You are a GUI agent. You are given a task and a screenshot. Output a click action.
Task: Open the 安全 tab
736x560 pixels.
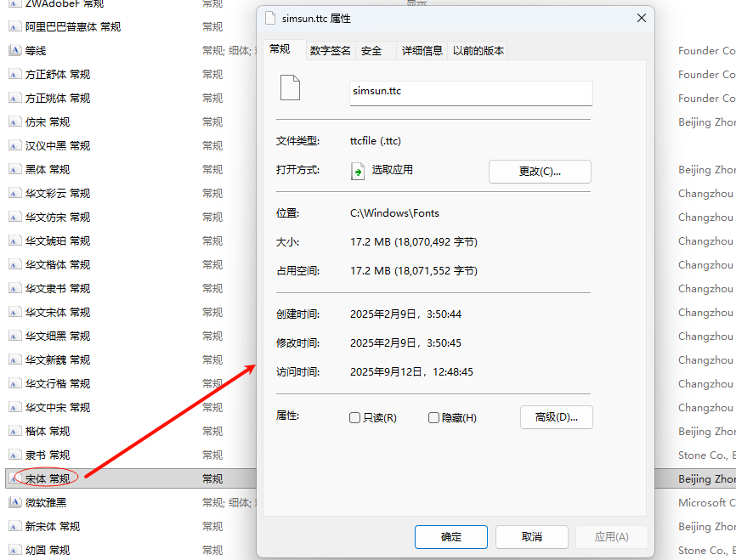click(371, 51)
